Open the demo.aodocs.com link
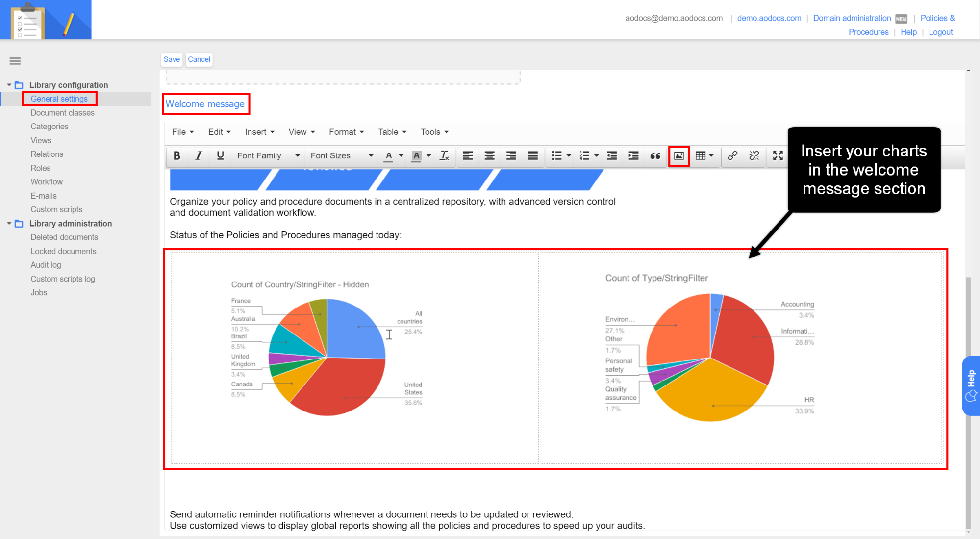The image size is (980, 539). tap(769, 18)
